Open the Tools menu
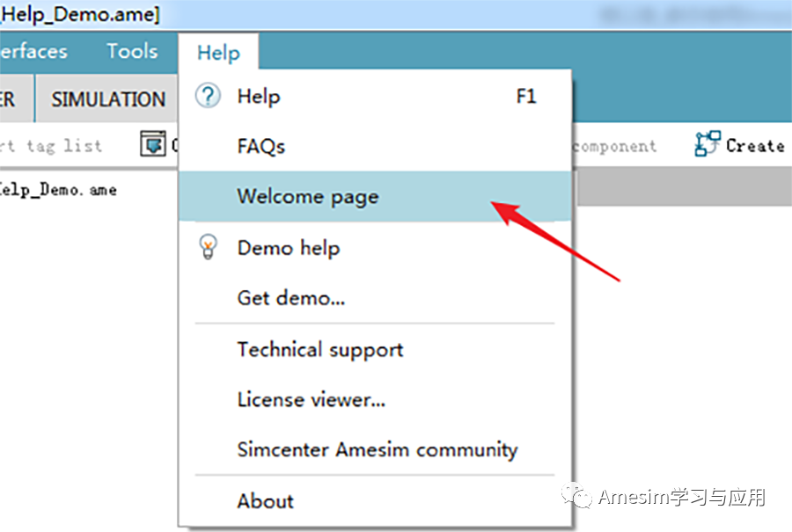This screenshot has width=792, height=532. point(132,51)
